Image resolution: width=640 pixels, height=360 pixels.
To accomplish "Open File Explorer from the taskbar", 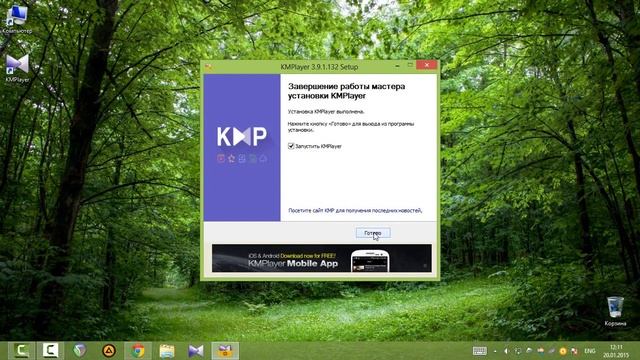I will tap(167, 350).
